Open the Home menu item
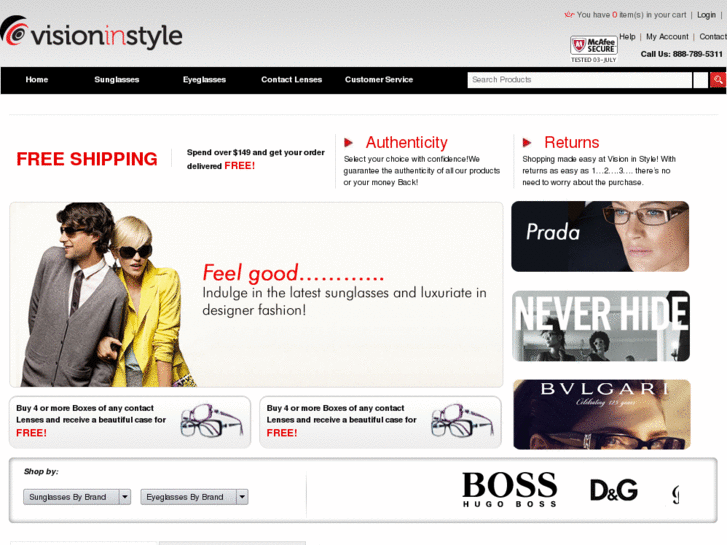The image size is (727, 545). tap(37, 80)
